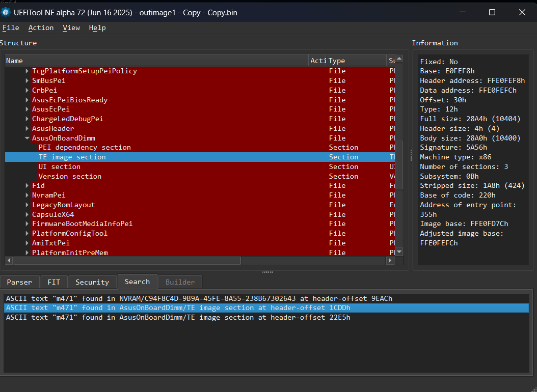Click the horizontal scrollbar left arrow

coord(9,260)
